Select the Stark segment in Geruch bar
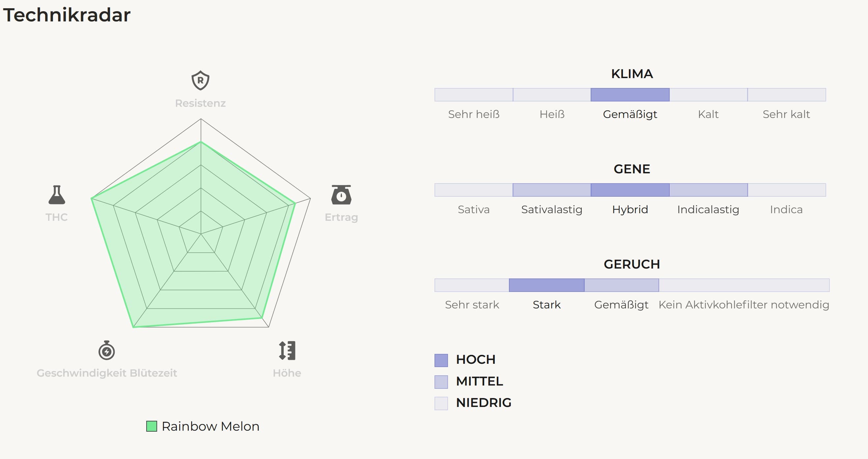Image resolution: width=868 pixels, height=459 pixels. 546,285
